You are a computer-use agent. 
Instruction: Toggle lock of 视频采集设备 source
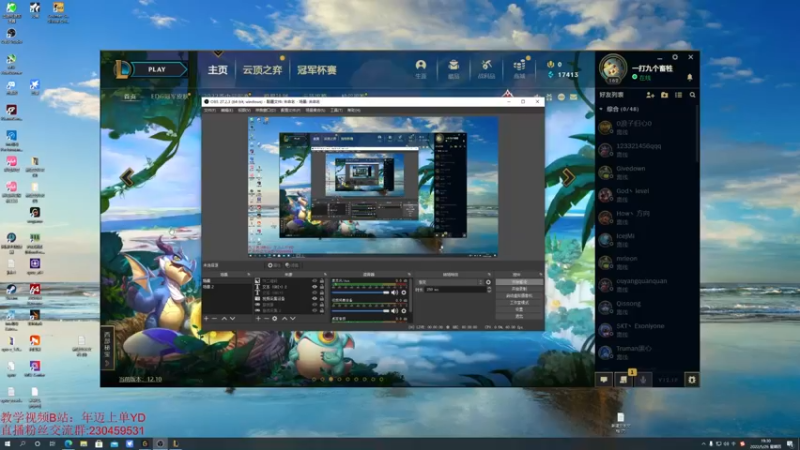321,298
